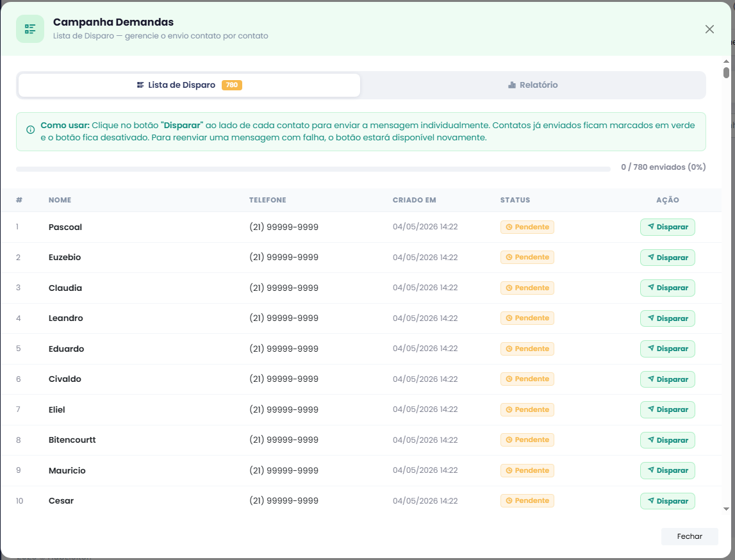Click the phone number in Cesar's row
This screenshot has width=735, height=560.
(284, 501)
